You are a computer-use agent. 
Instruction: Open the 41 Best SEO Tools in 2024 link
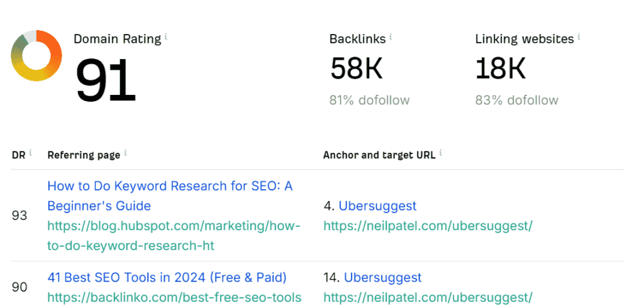(x=167, y=278)
